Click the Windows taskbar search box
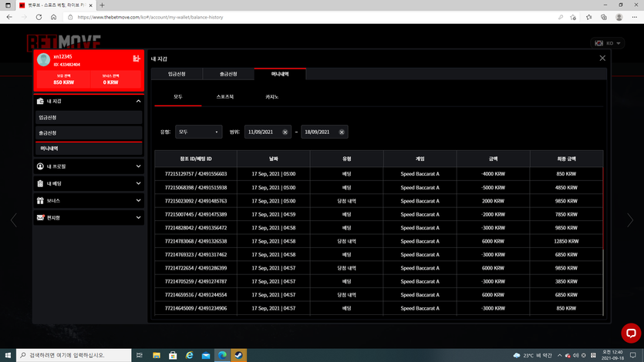Image resolution: width=644 pixels, height=362 pixels. coord(74,355)
